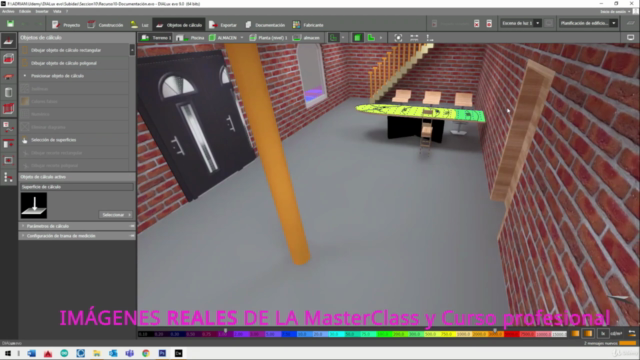The width and height of the screenshot is (640, 360).
Task: Expand the Parámetros de cálculo section
Action: click(77, 226)
